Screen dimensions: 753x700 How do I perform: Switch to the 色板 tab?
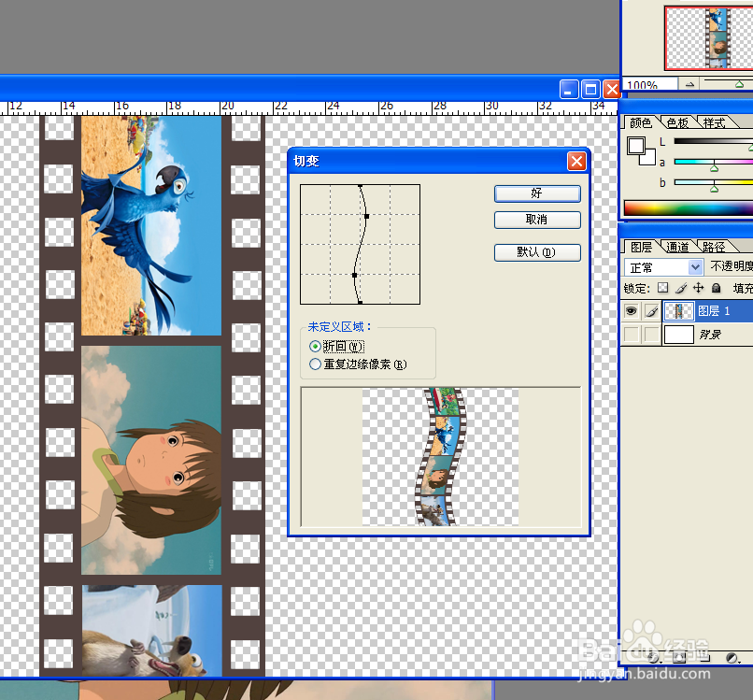(x=677, y=123)
